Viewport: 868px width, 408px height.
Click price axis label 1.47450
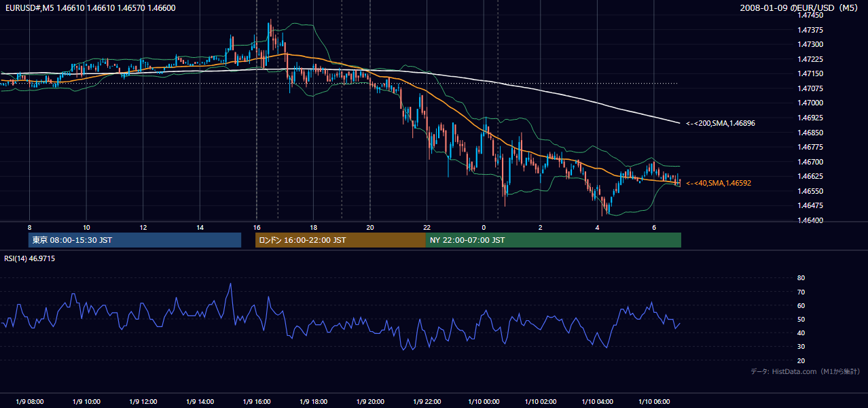(x=810, y=16)
